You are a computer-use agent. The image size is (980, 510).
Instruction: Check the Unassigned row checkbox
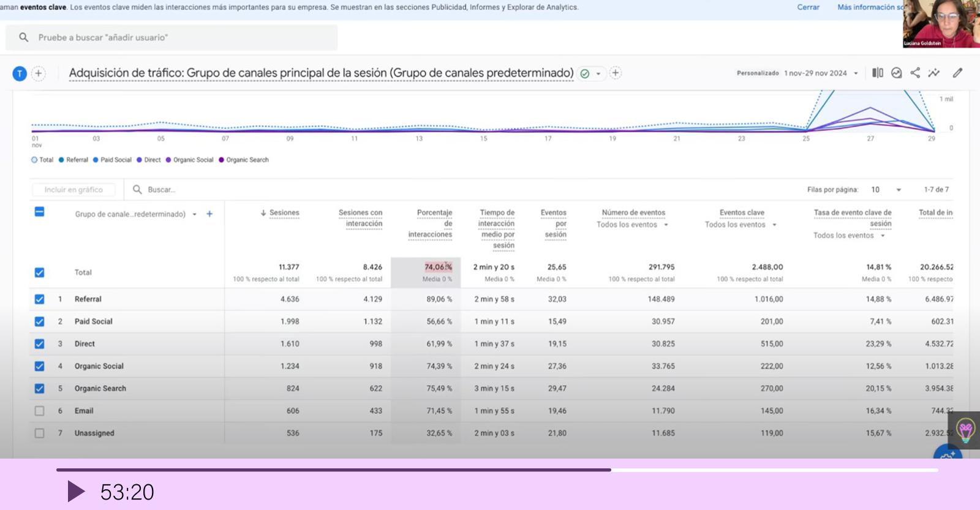(x=39, y=433)
